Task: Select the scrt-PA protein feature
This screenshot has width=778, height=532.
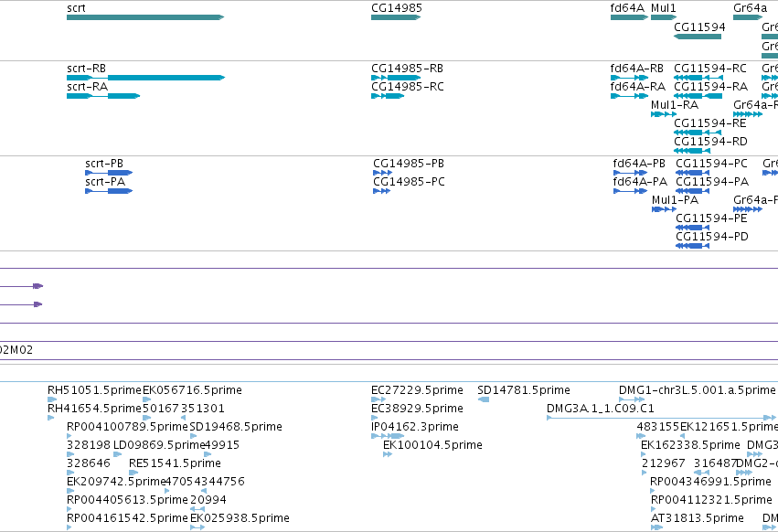Action: 109,191
